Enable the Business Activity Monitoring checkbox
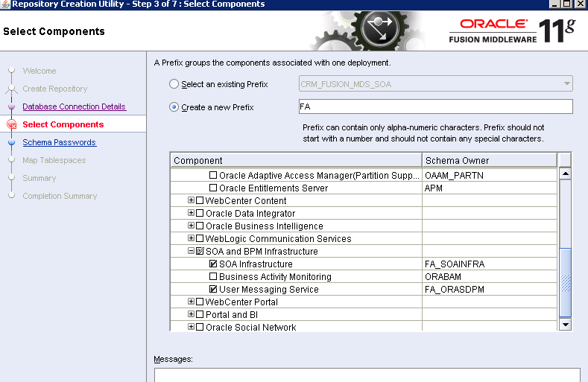This screenshot has height=382, width=588. click(213, 277)
